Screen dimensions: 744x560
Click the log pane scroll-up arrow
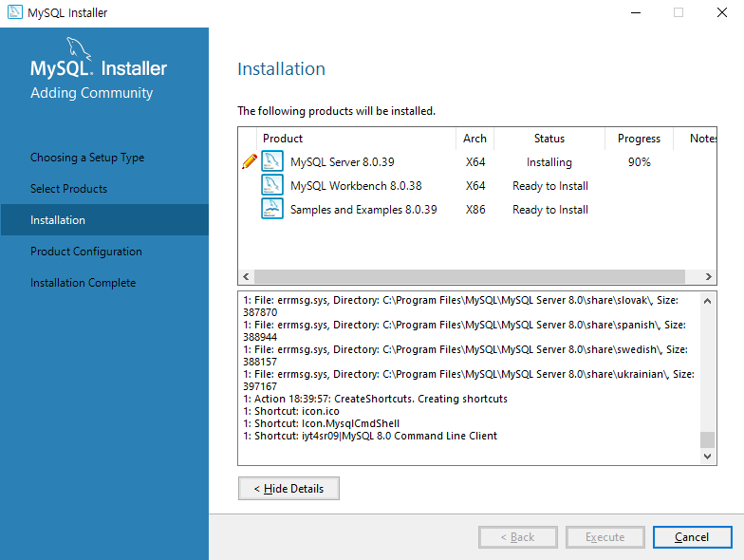(x=707, y=301)
